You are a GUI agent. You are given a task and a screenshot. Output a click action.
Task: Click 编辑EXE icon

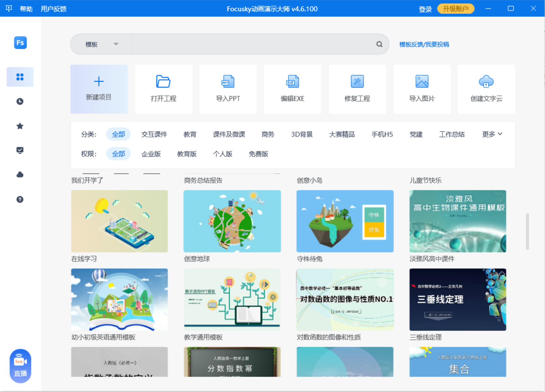293,81
